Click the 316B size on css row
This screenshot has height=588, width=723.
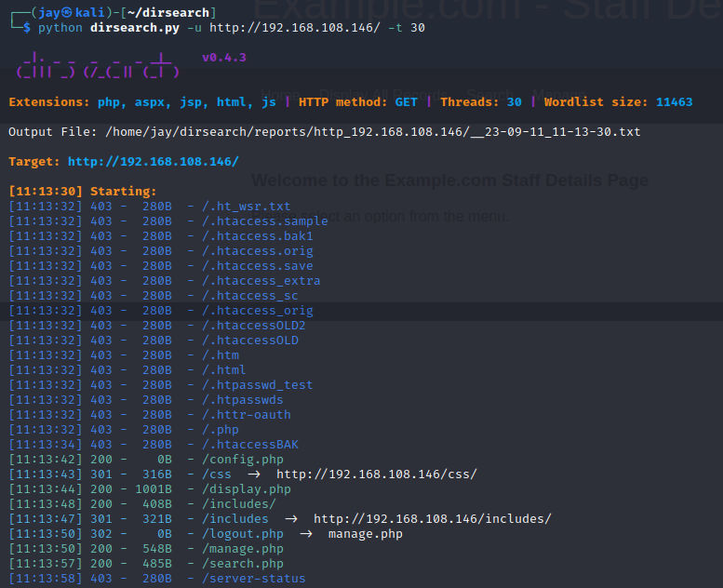click(x=156, y=474)
